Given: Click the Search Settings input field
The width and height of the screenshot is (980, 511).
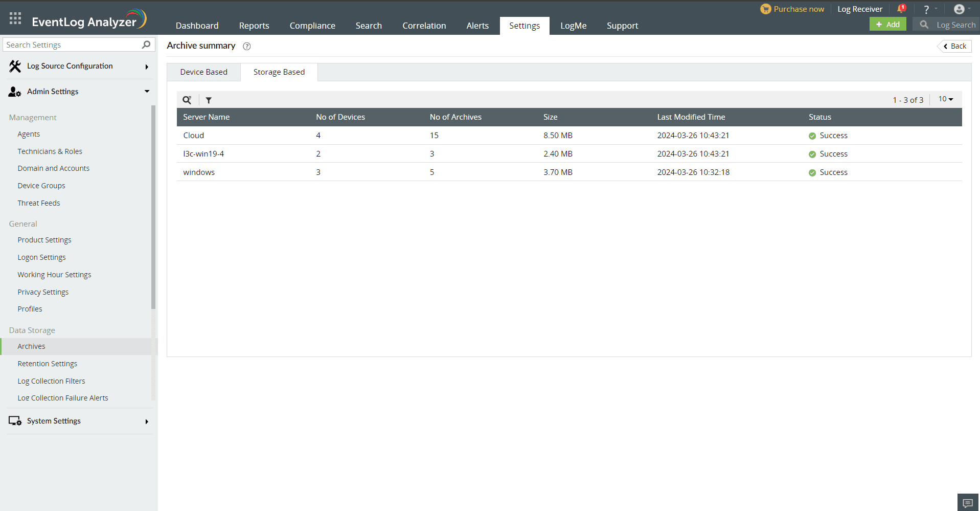Looking at the screenshot, I should [x=79, y=45].
